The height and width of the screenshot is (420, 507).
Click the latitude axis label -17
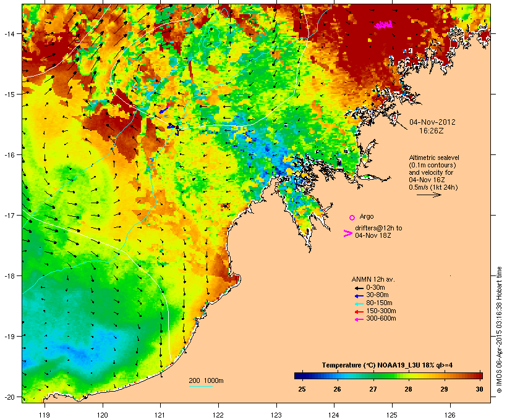tap(9, 215)
